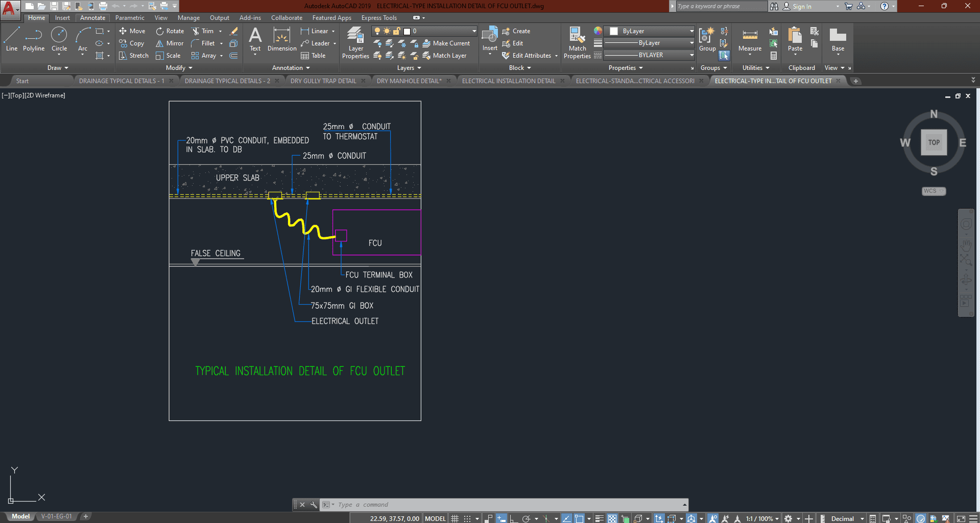980x523 pixels.
Task: Select the Circle tool
Action: click(x=59, y=39)
